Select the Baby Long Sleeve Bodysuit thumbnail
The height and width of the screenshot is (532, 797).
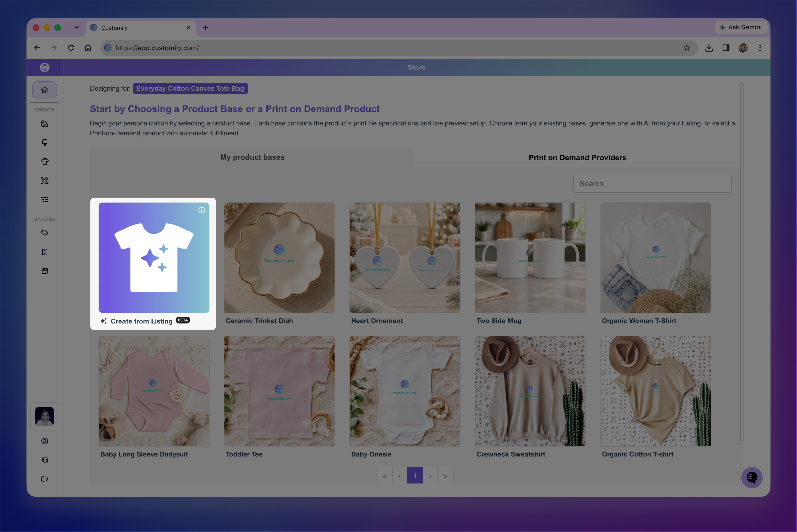(x=154, y=391)
